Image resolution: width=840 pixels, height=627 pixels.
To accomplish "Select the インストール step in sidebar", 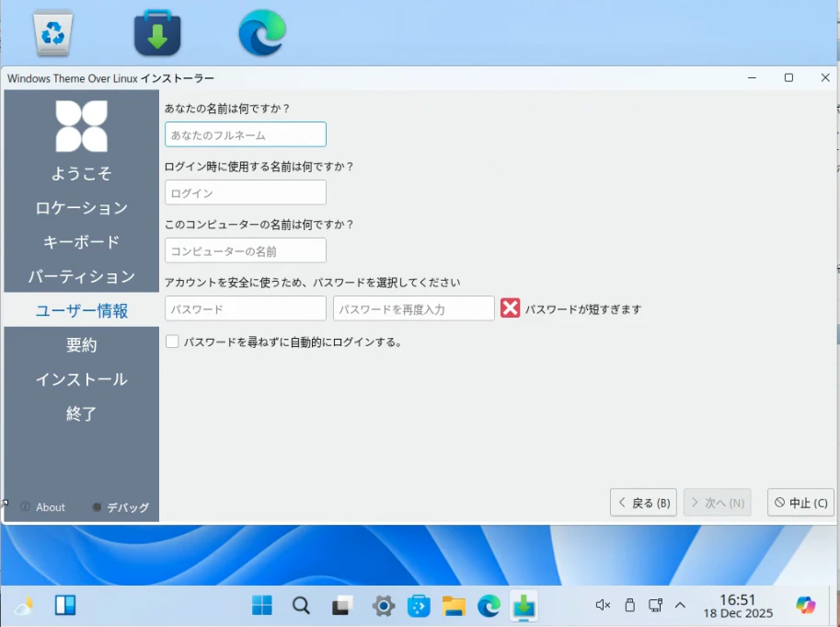I will click(x=82, y=379).
